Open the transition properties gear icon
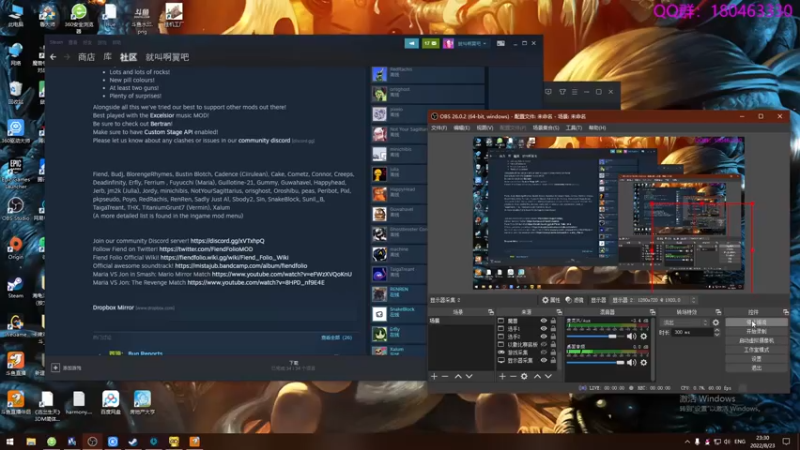800x450 pixels. (x=716, y=322)
